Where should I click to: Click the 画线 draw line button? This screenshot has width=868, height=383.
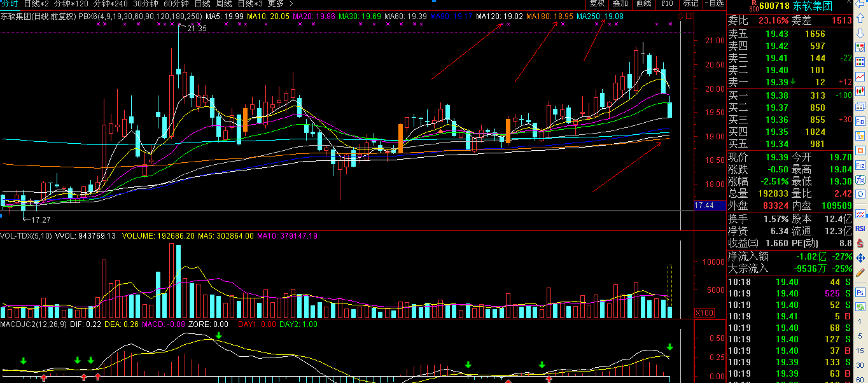[x=644, y=4]
